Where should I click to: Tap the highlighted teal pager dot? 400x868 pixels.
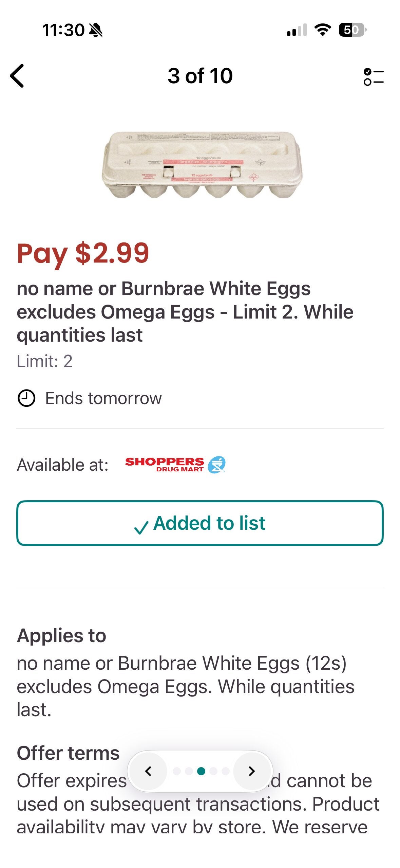[201, 771]
